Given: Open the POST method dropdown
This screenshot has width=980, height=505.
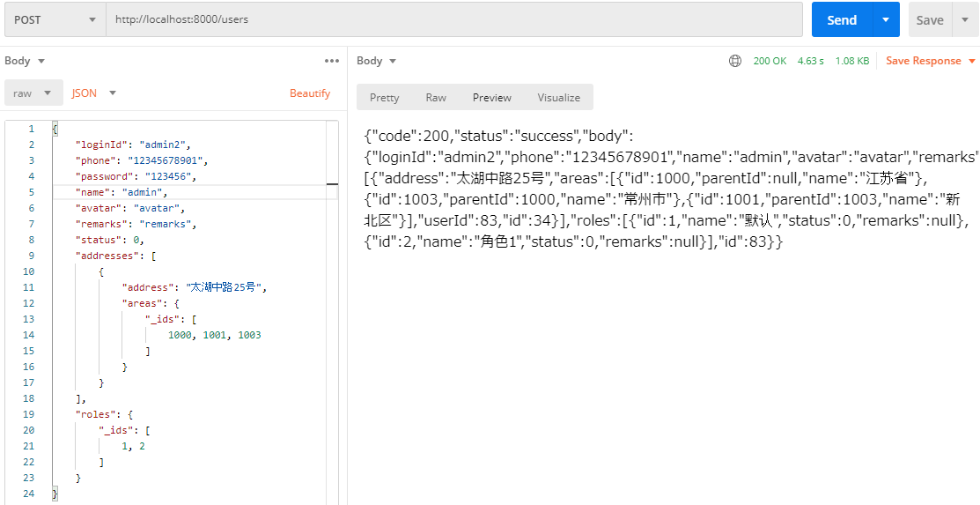Looking at the screenshot, I should [x=54, y=19].
